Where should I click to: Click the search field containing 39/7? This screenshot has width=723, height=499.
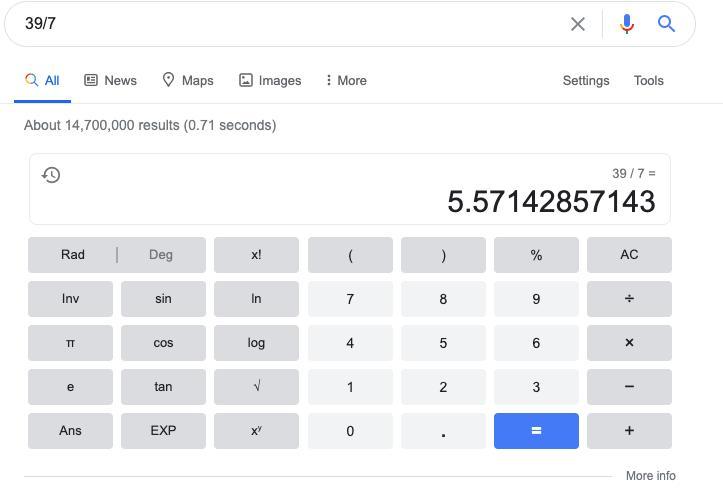[290, 24]
